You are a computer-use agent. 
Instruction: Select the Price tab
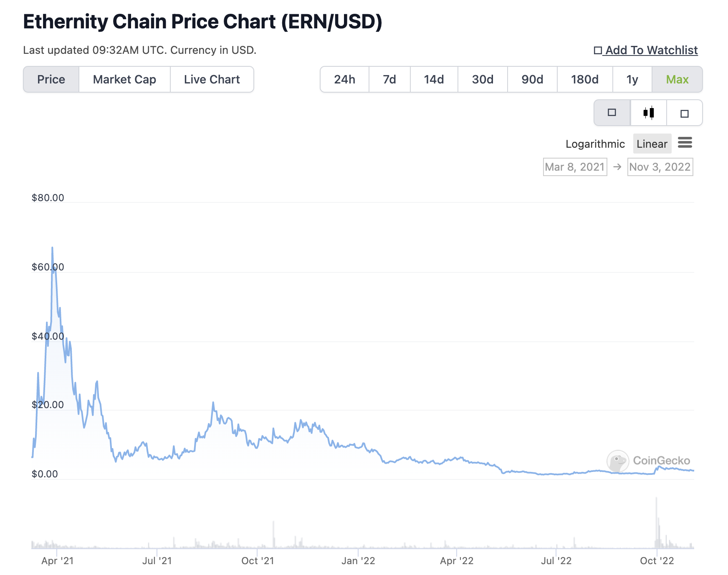click(x=51, y=79)
